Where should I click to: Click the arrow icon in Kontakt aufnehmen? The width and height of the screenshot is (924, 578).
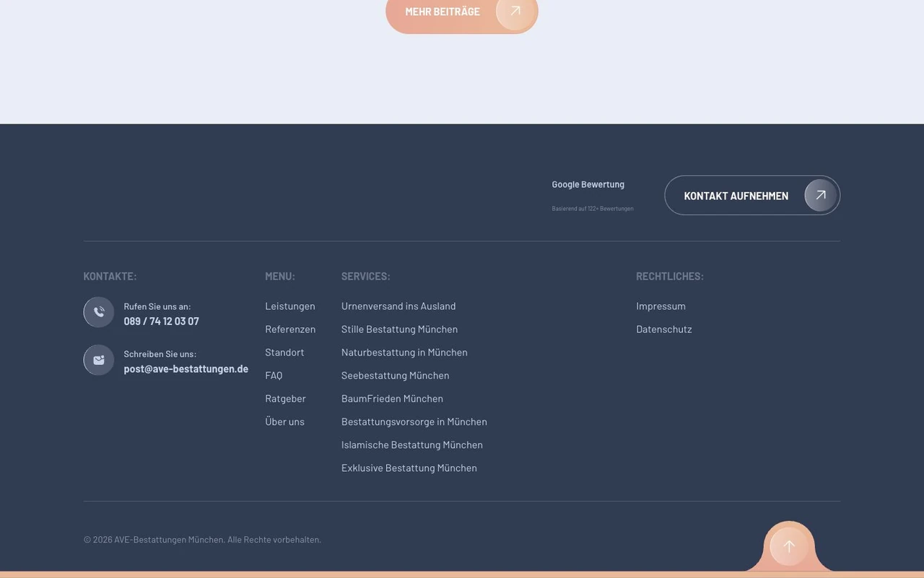pyautogui.click(x=821, y=195)
